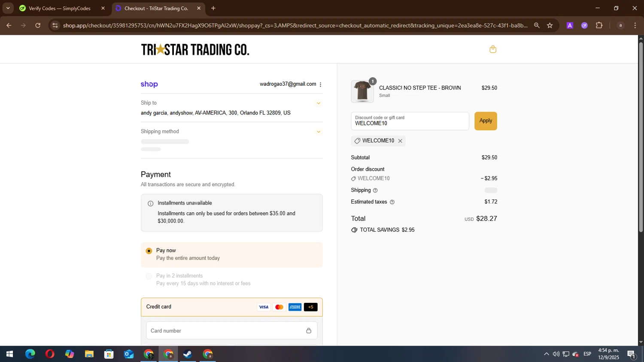
Task: Click the Total $28.27 amount
Action: pyautogui.click(x=486, y=219)
